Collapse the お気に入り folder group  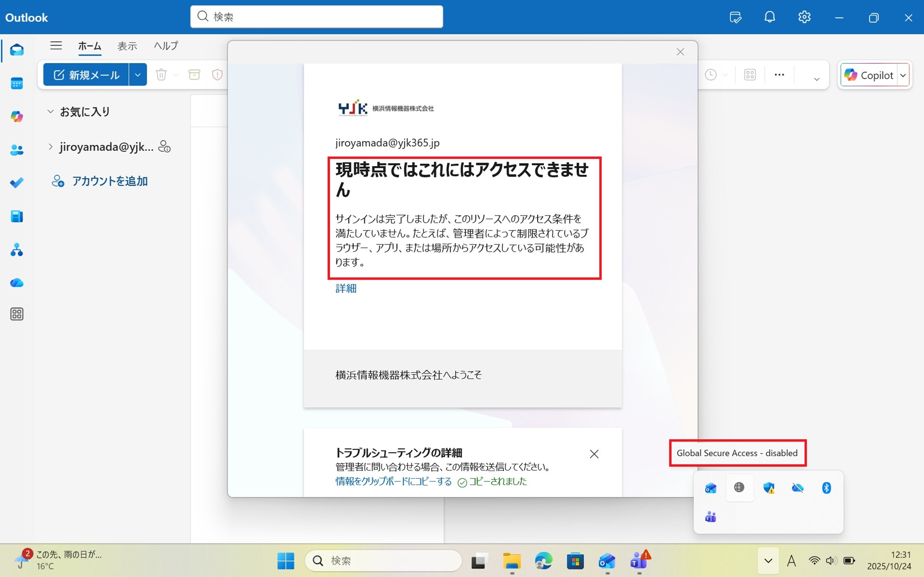coord(50,112)
